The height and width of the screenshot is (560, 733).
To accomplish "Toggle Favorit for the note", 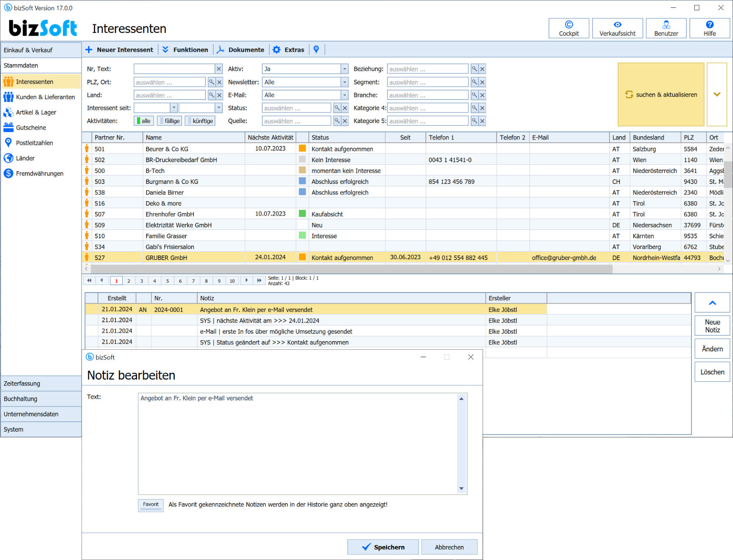I will 151,505.
